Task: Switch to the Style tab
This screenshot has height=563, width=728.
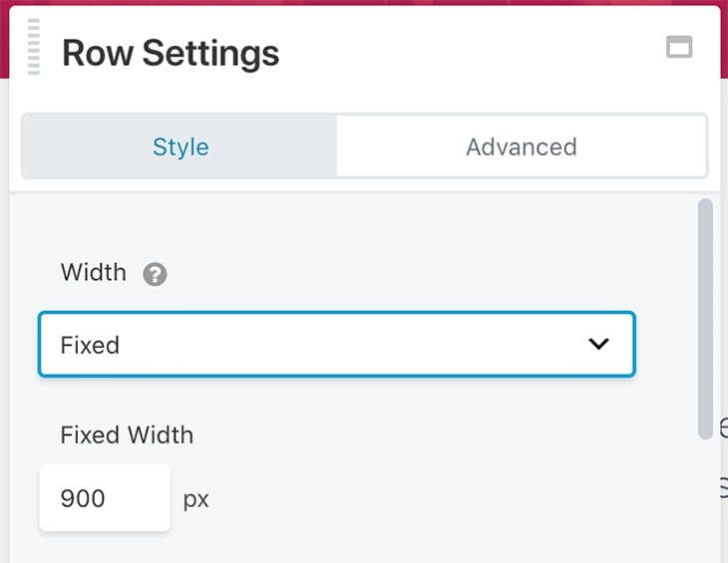Action: point(181,147)
